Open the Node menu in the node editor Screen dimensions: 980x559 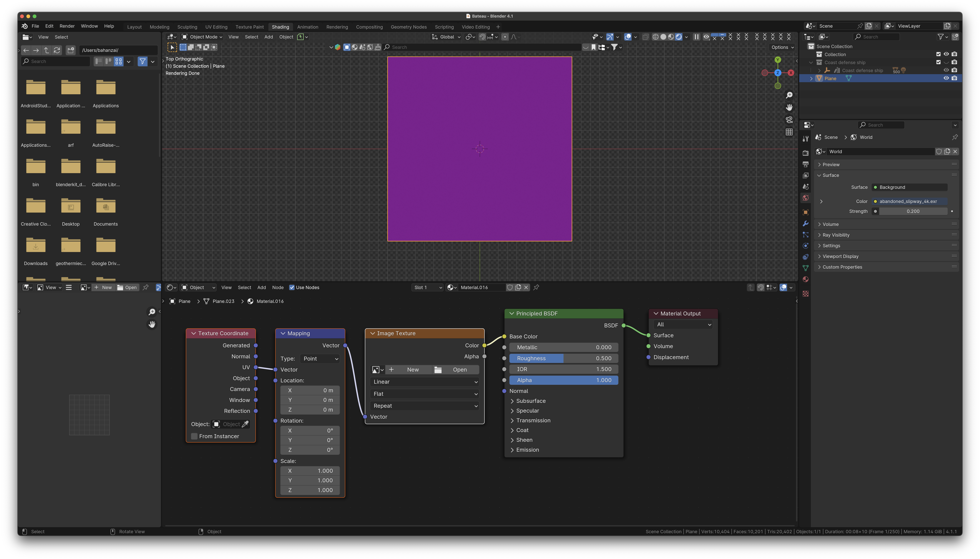278,288
